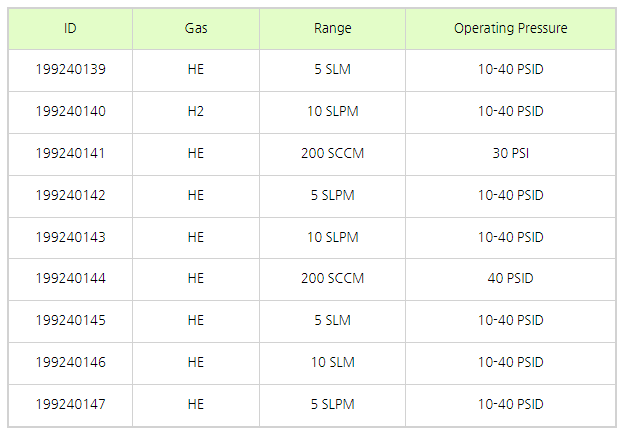Select ID cell 199240139
Screen dimensions: 625x434
click(x=70, y=70)
